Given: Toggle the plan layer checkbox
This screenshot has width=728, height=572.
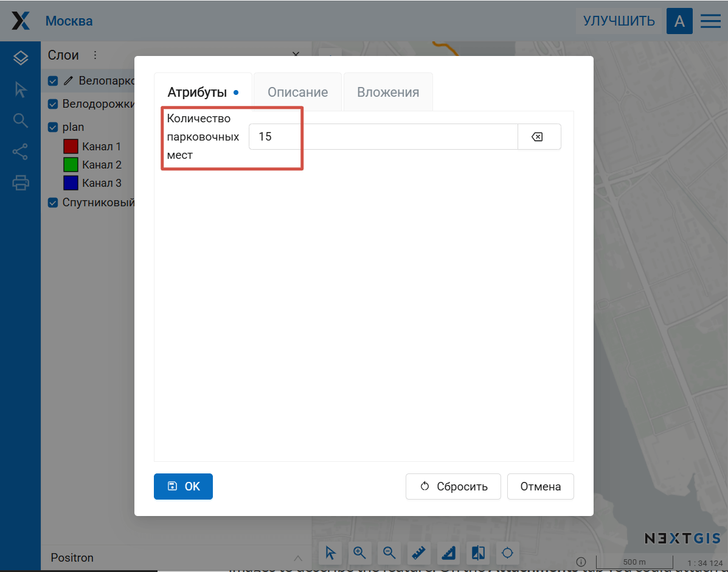Looking at the screenshot, I should pos(53,127).
